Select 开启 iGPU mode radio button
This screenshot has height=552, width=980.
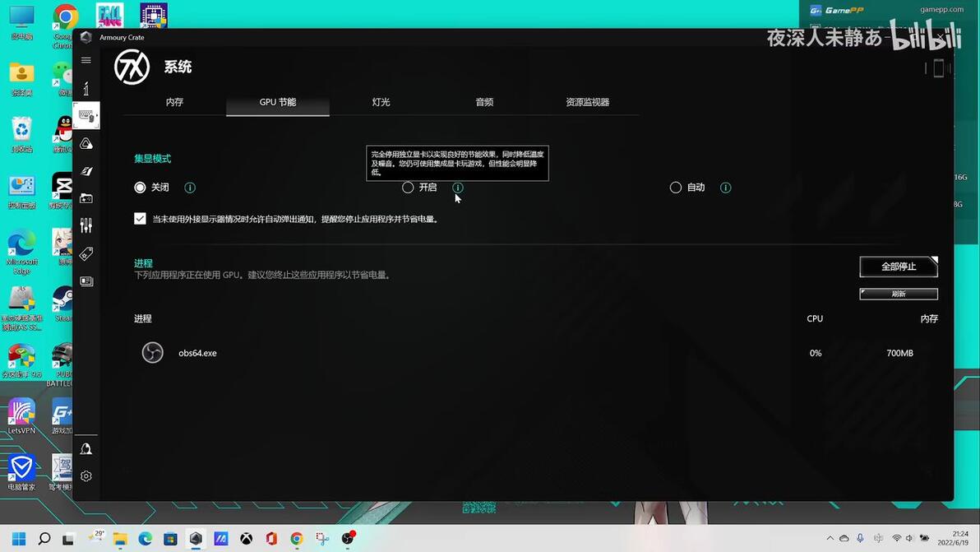408,188
